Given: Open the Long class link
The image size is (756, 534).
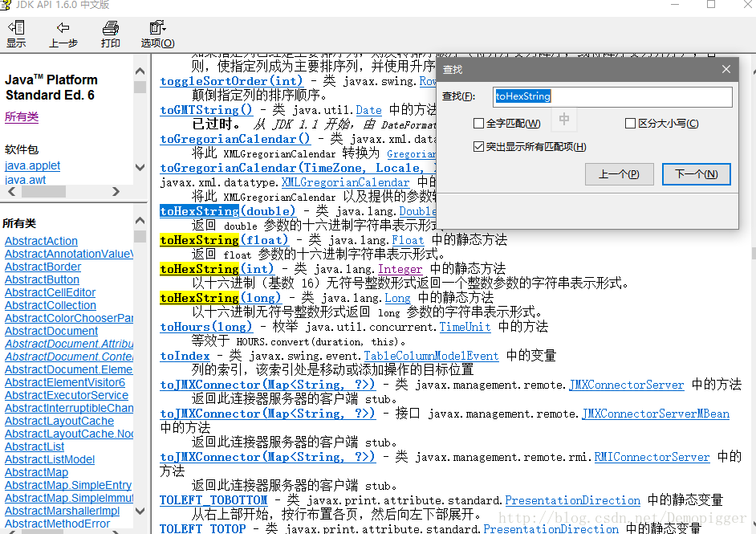Looking at the screenshot, I should pyautogui.click(x=398, y=298).
